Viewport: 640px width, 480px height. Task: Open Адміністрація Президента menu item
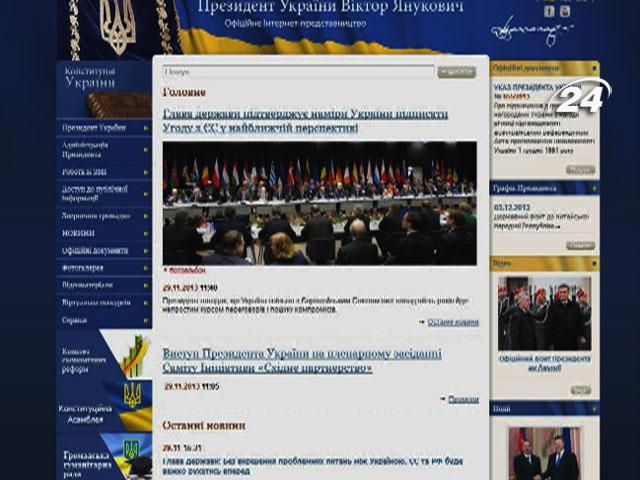[x=85, y=150]
